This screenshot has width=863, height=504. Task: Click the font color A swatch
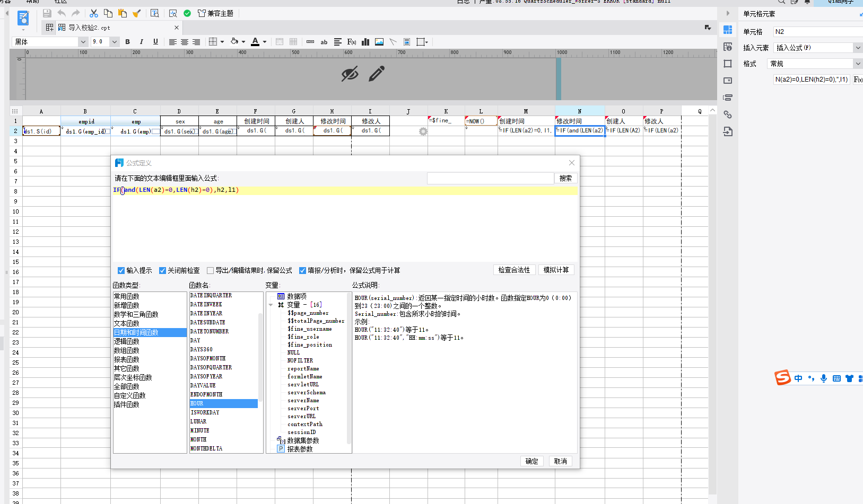(x=255, y=42)
